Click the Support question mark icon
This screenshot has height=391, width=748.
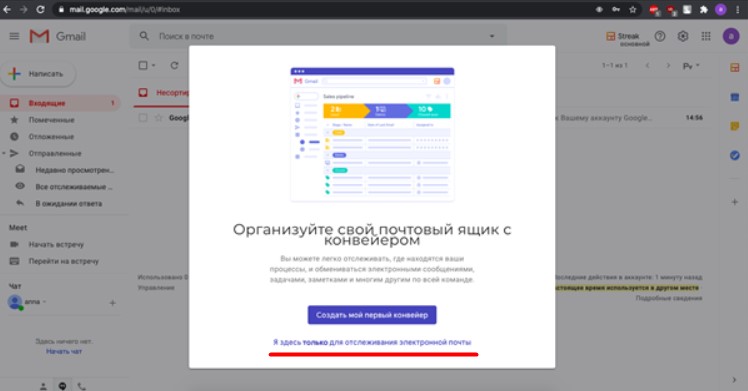tap(660, 36)
